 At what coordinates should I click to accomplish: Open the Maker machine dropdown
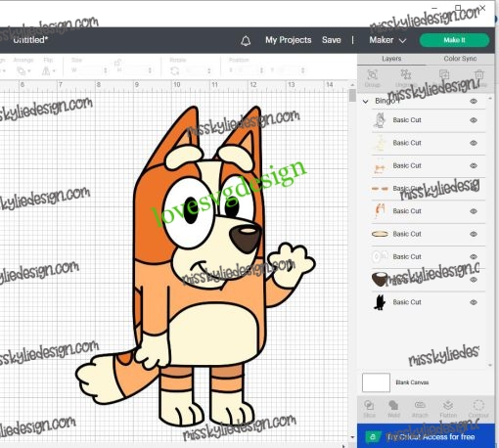(x=387, y=40)
